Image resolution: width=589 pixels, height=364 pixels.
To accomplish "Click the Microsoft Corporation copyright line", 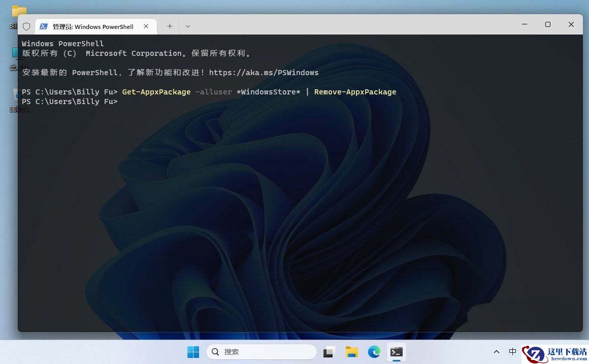I will (x=137, y=53).
